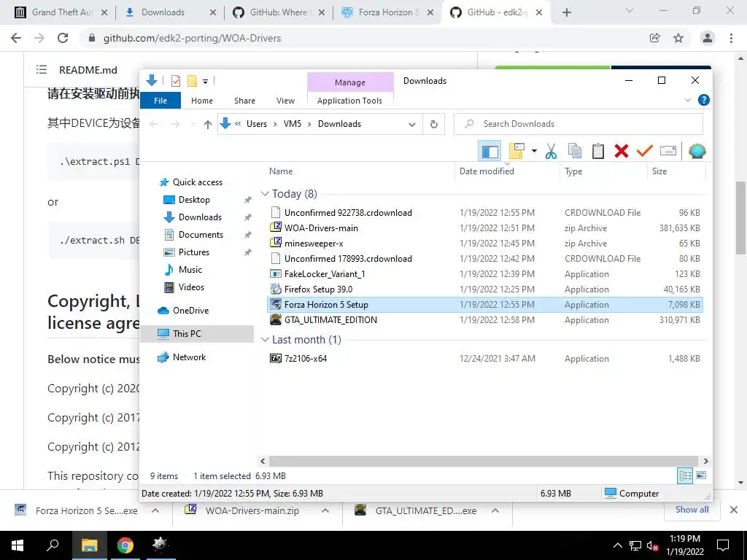Open Documents in navigation pane
Screen dimensions: 747x560
tap(201, 235)
